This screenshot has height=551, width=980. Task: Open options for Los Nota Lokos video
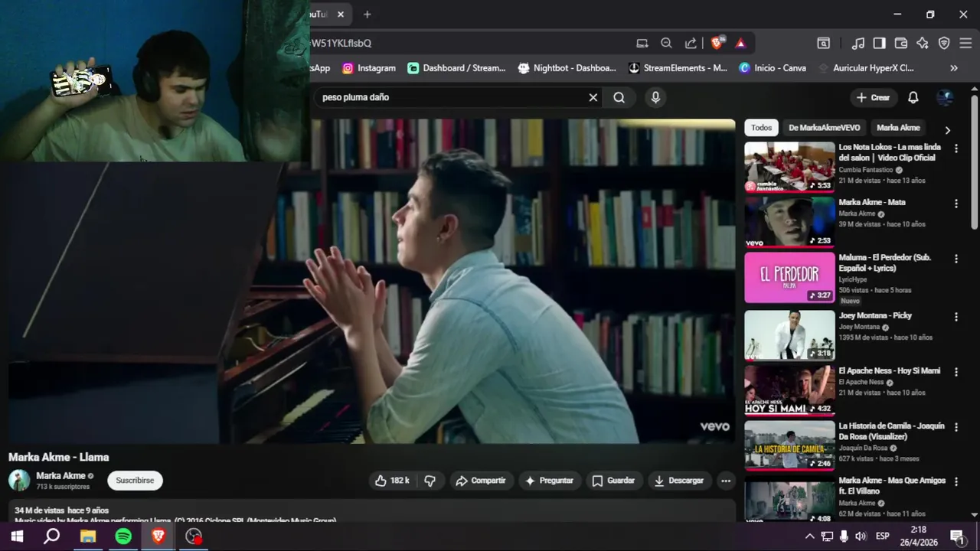955,148
